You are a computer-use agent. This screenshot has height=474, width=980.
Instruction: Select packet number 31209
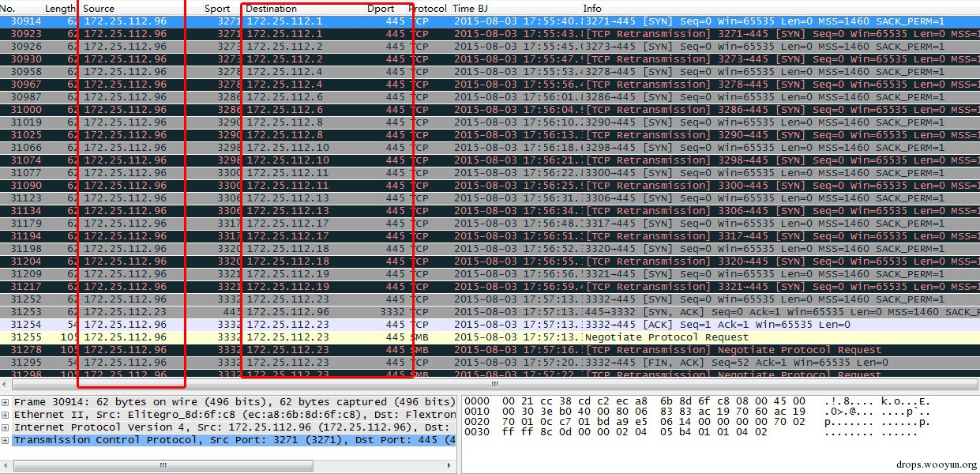(x=490, y=274)
